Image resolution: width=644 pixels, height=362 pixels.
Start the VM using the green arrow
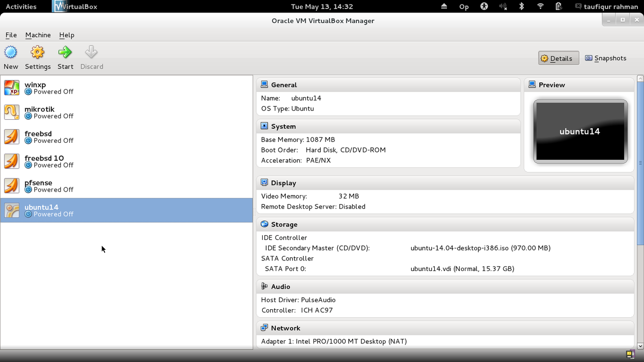[x=65, y=52]
